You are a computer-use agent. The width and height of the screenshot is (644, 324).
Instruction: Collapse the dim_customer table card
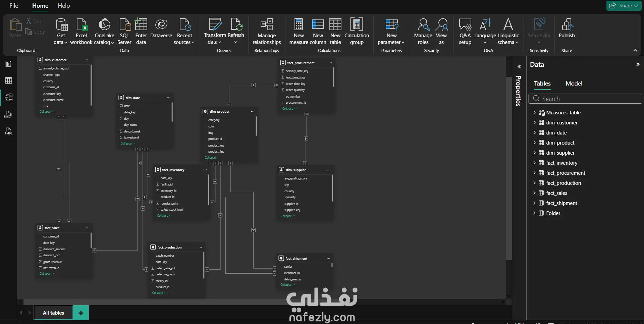47,112
